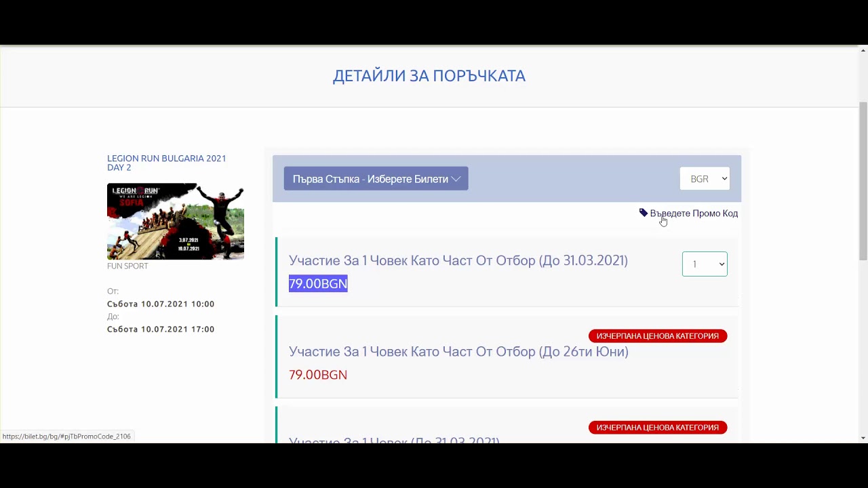
Task: Click the 'До 31.03.2021' team ticket title
Action: (458, 260)
